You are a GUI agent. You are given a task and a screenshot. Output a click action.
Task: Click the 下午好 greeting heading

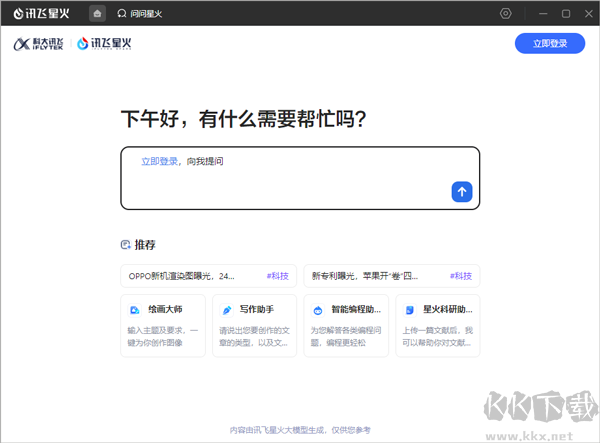244,119
